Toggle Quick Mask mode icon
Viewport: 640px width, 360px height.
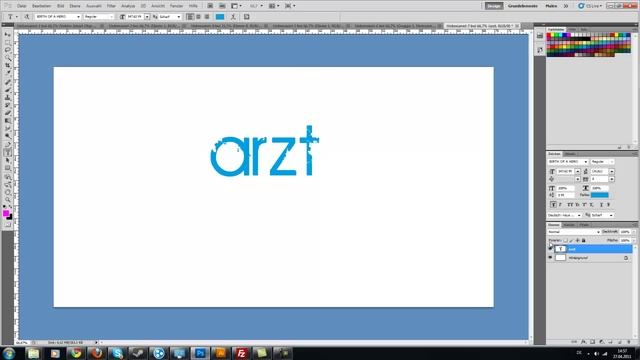(8, 224)
